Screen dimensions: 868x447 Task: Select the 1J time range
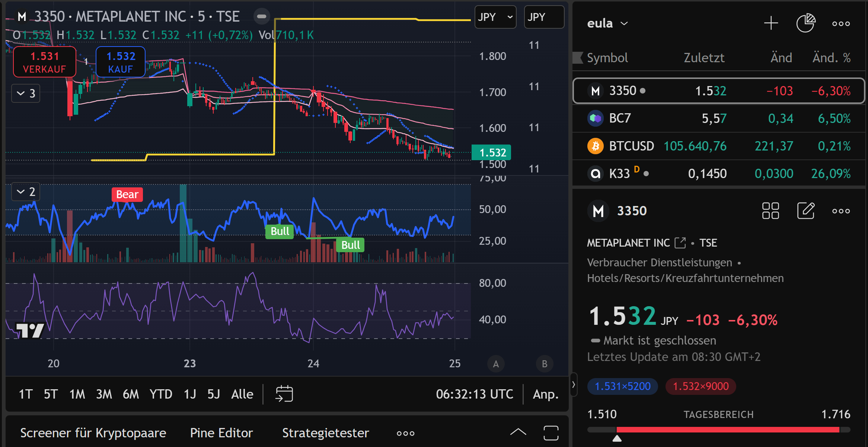point(190,394)
